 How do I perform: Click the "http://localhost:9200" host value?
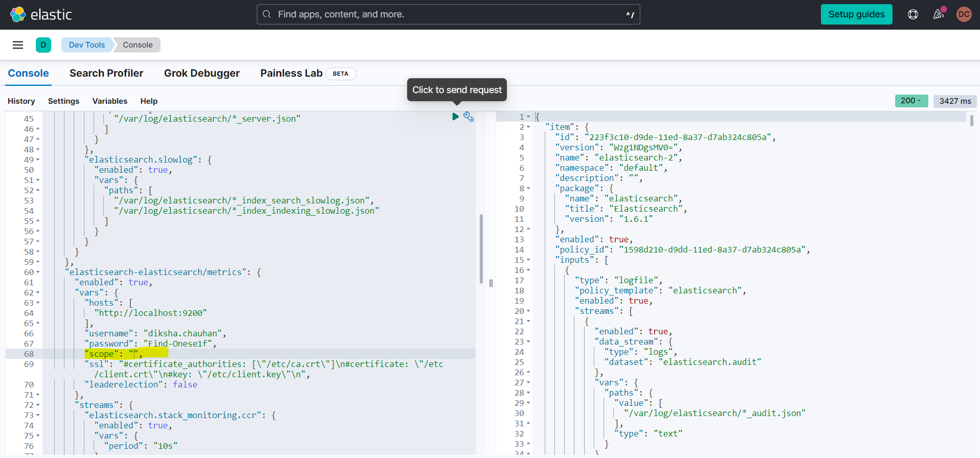click(x=150, y=313)
